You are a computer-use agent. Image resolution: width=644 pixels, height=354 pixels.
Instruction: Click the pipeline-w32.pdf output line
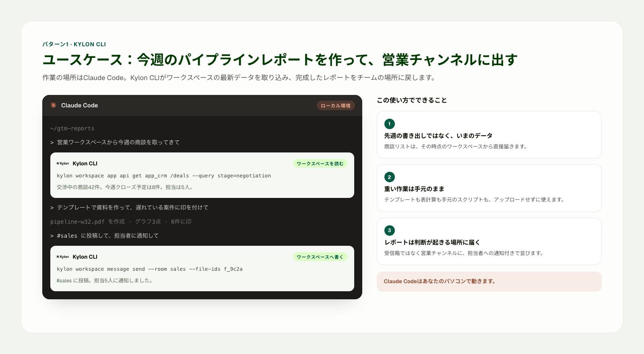tap(121, 222)
